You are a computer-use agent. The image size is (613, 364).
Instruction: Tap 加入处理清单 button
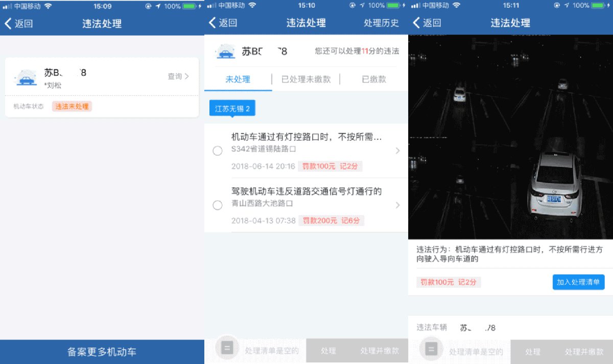[578, 282]
